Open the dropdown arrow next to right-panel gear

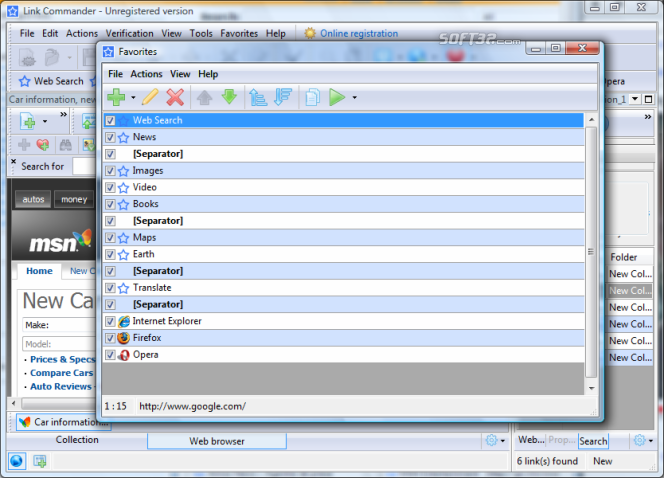point(651,441)
